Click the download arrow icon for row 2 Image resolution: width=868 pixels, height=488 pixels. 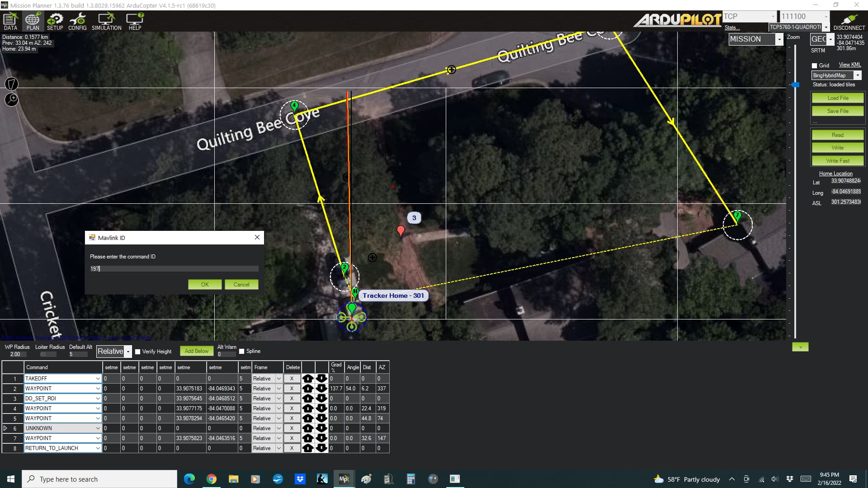coord(321,389)
